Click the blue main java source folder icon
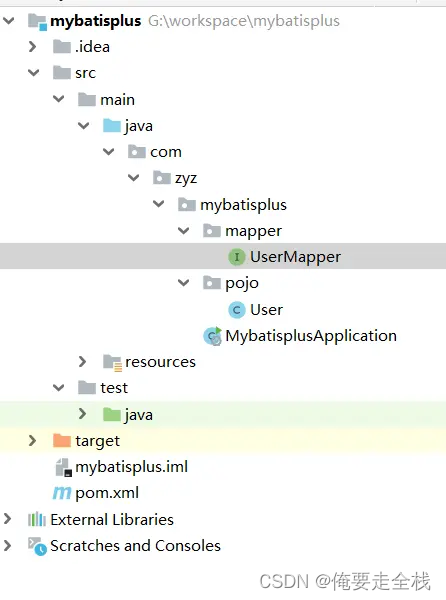 [112, 126]
